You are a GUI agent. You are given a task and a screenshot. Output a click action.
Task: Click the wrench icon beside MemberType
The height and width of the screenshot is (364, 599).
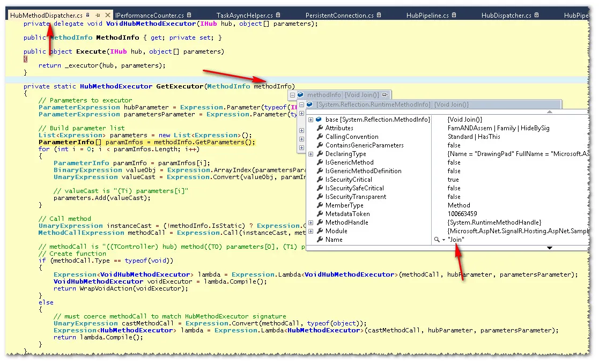tap(320, 205)
